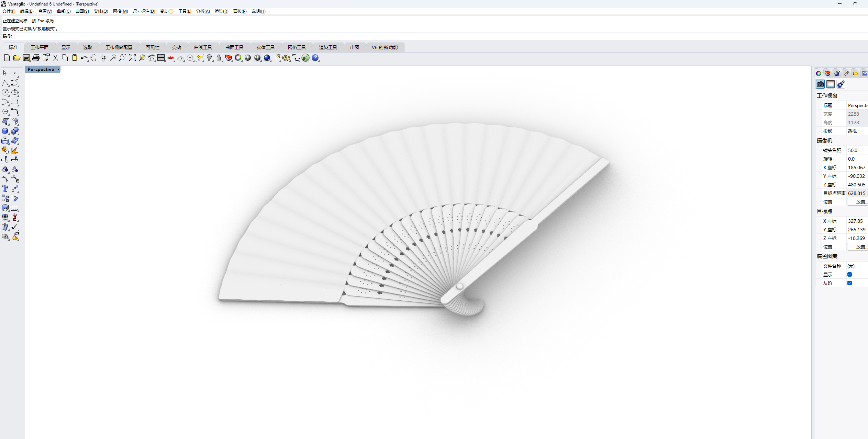Viewport: 868px width, 439px height.
Task: Uncheck the 显示 checkbox
Action: click(849, 275)
